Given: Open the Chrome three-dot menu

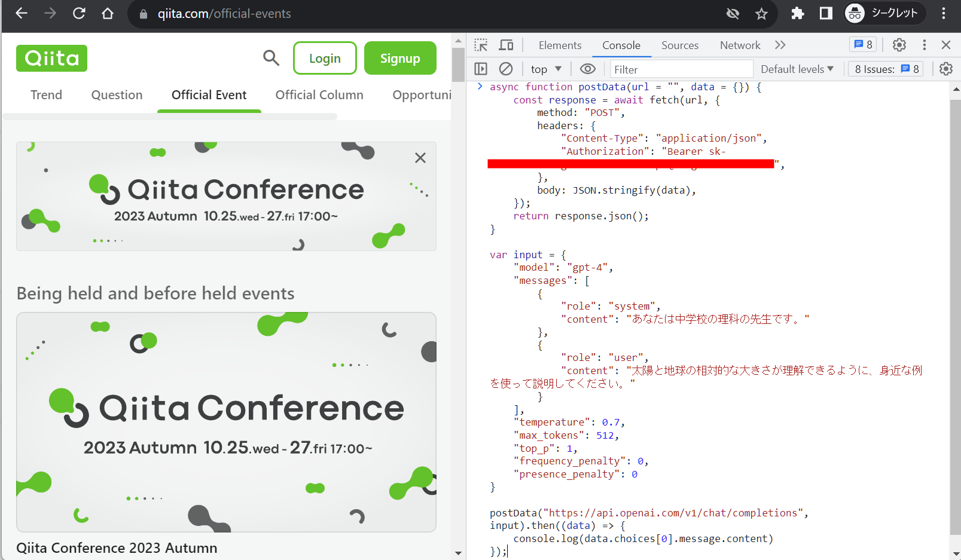Looking at the screenshot, I should 944,13.
